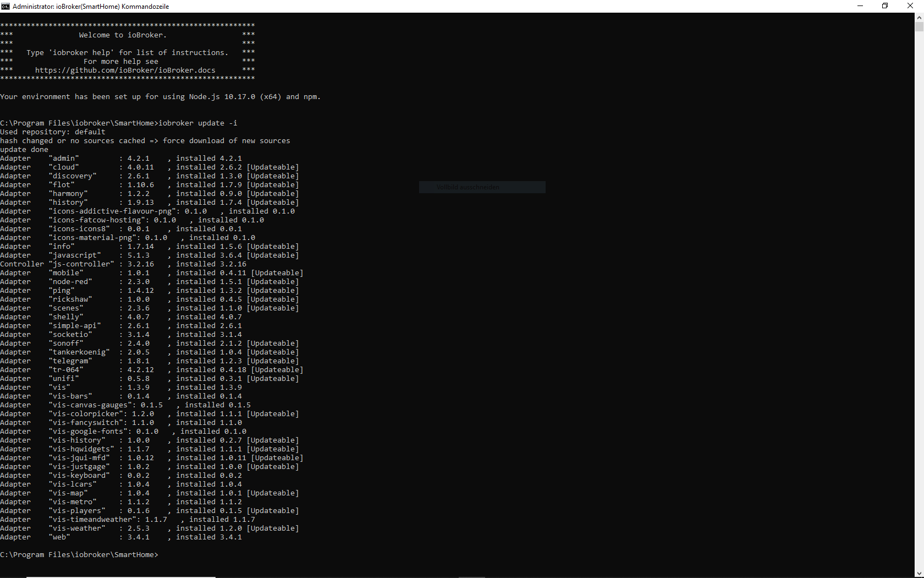924x578 pixels.
Task: Click the "vis-timeandweather" adapter name
Action: [92, 520]
